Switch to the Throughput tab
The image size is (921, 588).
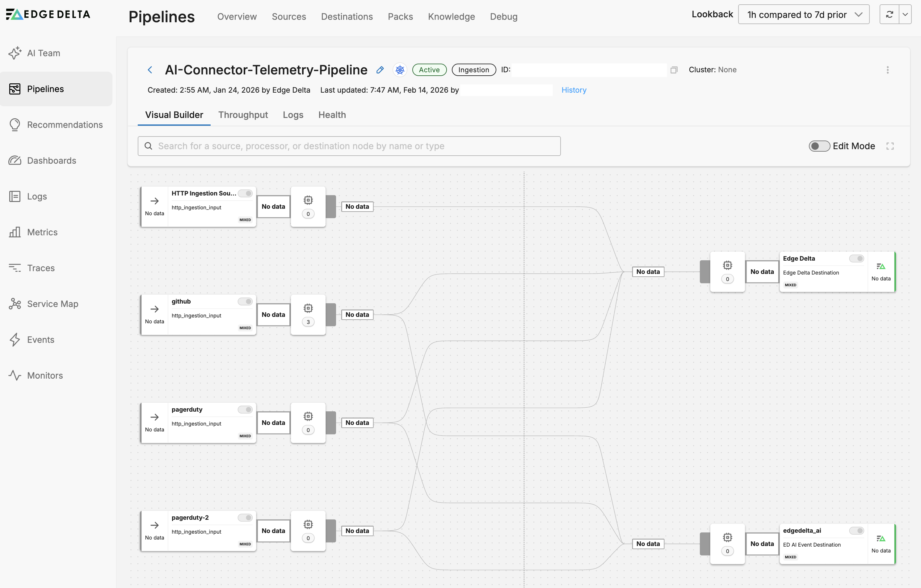(243, 115)
